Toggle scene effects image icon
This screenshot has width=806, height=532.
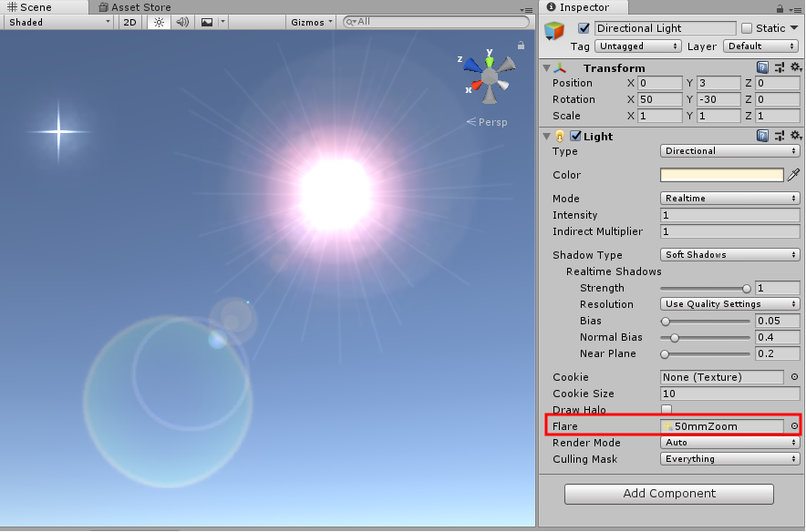[x=207, y=22]
